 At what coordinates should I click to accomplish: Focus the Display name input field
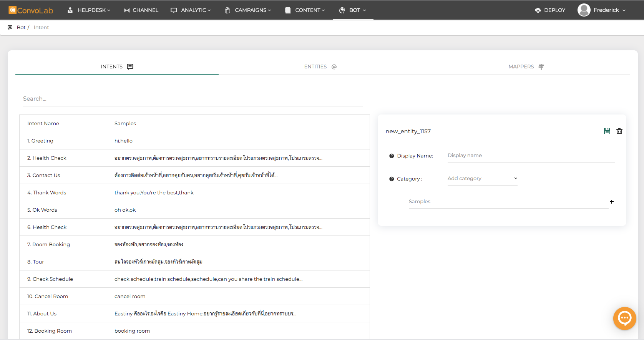tap(530, 156)
